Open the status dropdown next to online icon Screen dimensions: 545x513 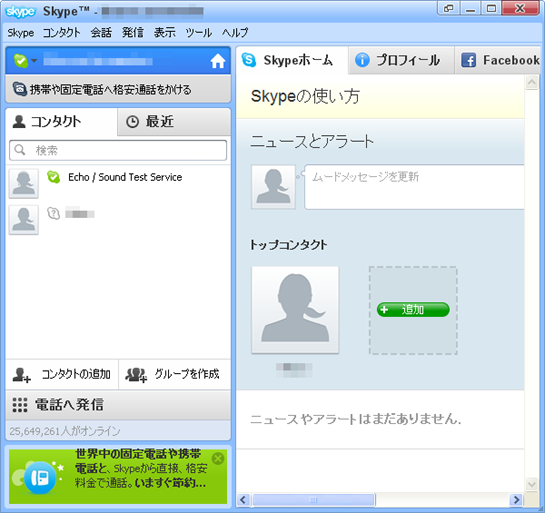34,61
